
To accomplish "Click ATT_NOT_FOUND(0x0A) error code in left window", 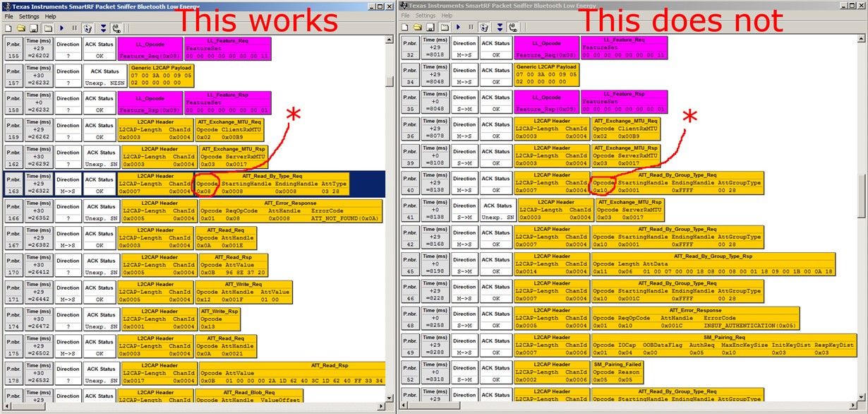I will [345, 218].
